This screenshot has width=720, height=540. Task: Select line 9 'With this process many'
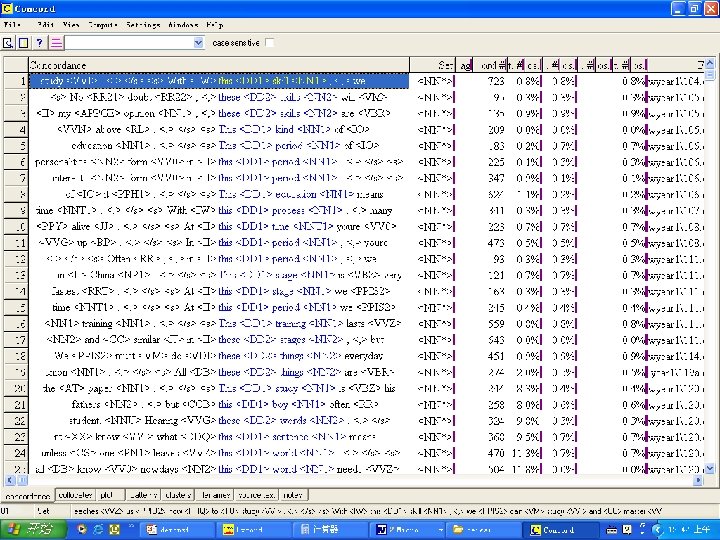pyautogui.click(x=219, y=210)
